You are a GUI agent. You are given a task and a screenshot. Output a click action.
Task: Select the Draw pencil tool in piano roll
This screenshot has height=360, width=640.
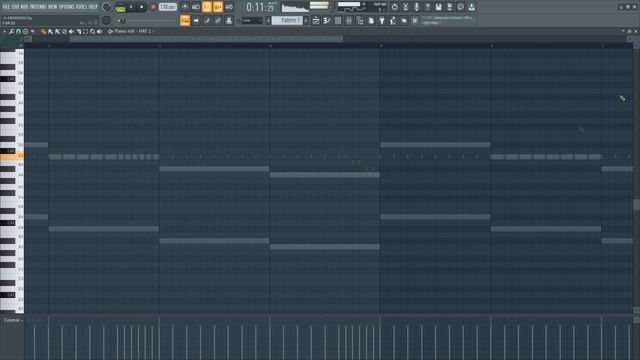(x=43, y=31)
